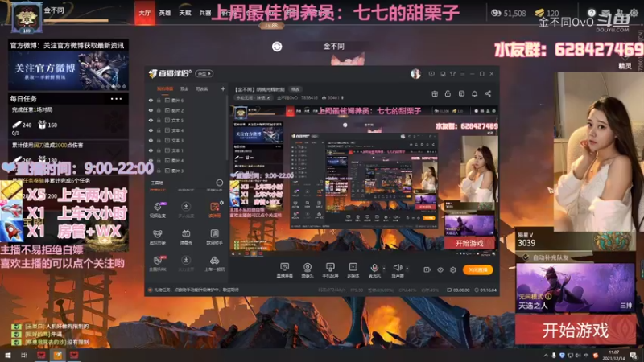The width and height of the screenshot is (644, 362).
Task: Launch the 全民乐PK tool
Action: point(157,261)
